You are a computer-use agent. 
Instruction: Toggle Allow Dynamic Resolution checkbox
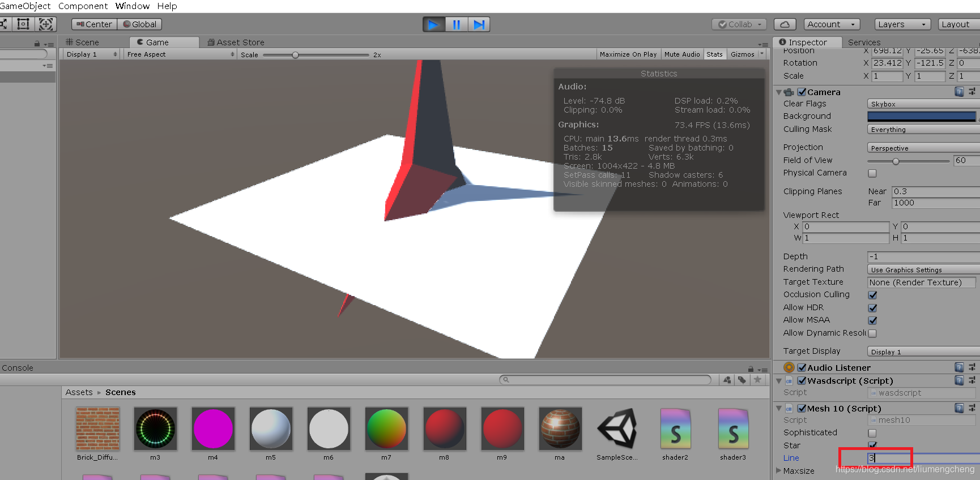pyautogui.click(x=872, y=333)
